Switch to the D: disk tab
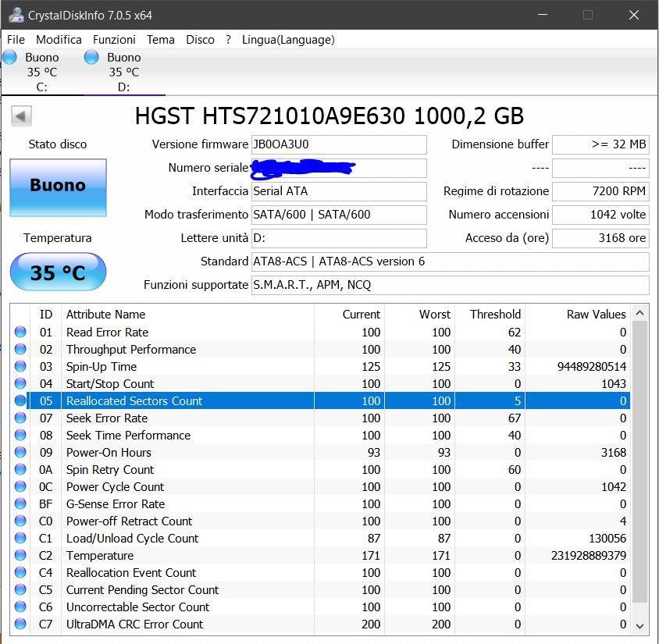The height and width of the screenshot is (644, 659). point(124,72)
